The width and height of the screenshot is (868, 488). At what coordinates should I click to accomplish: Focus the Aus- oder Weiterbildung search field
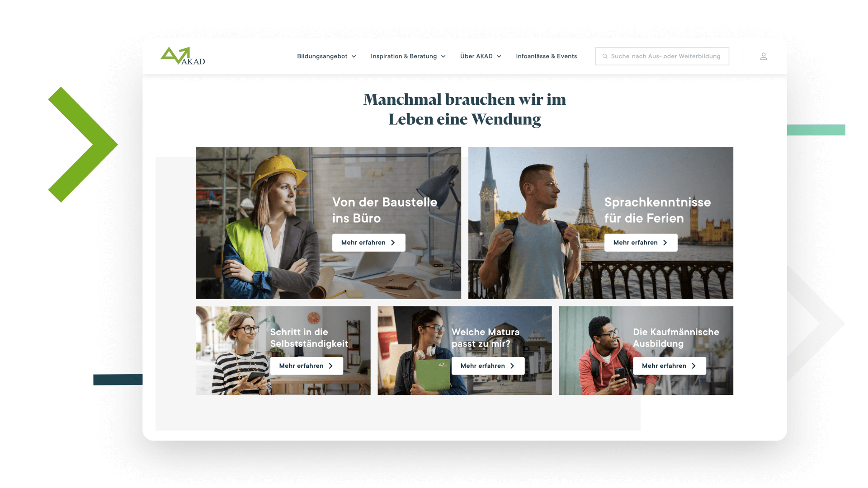coord(665,56)
